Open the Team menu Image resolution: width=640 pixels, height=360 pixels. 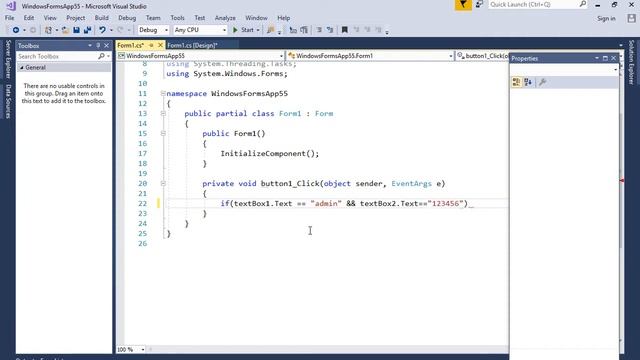tap(153, 18)
